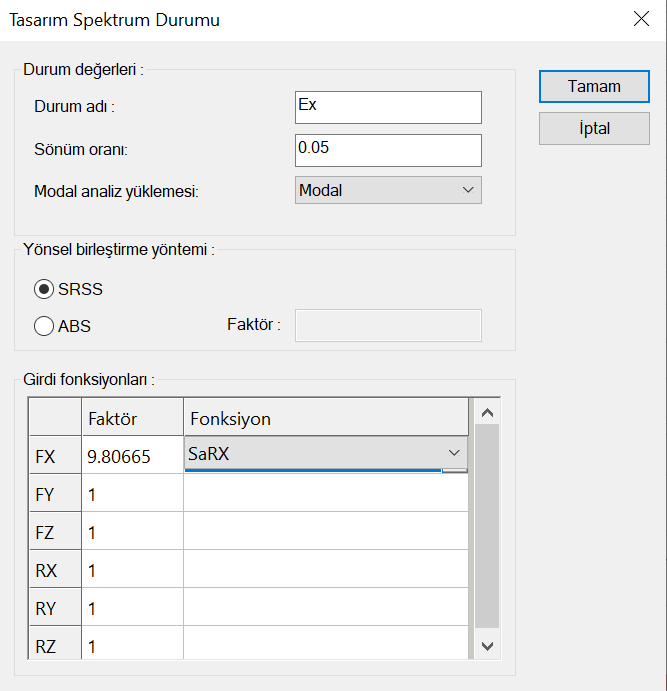Select the SRSS radio button

(44, 289)
